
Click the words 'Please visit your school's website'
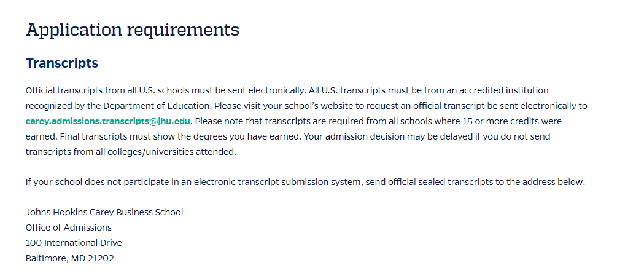pyautogui.click(x=284, y=106)
